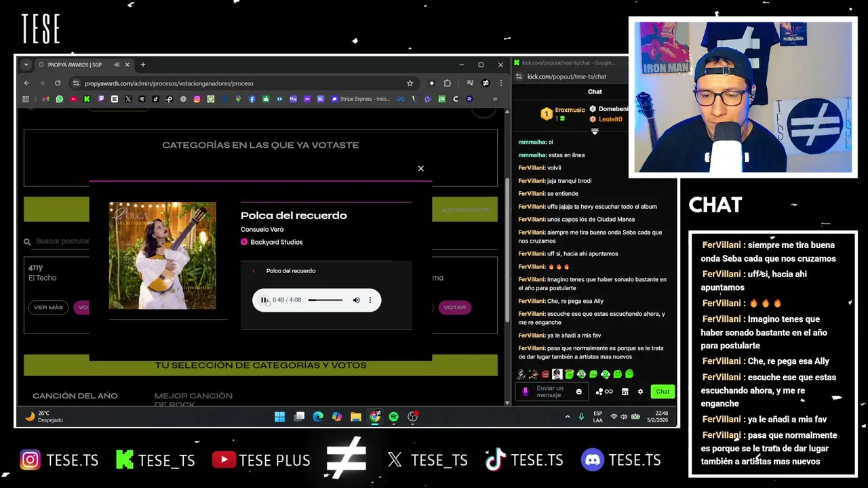The height and width of the screenshot is (488, 868).
Task: Expand the hidden bookmarks chevron
Action: tap(494, 99)
